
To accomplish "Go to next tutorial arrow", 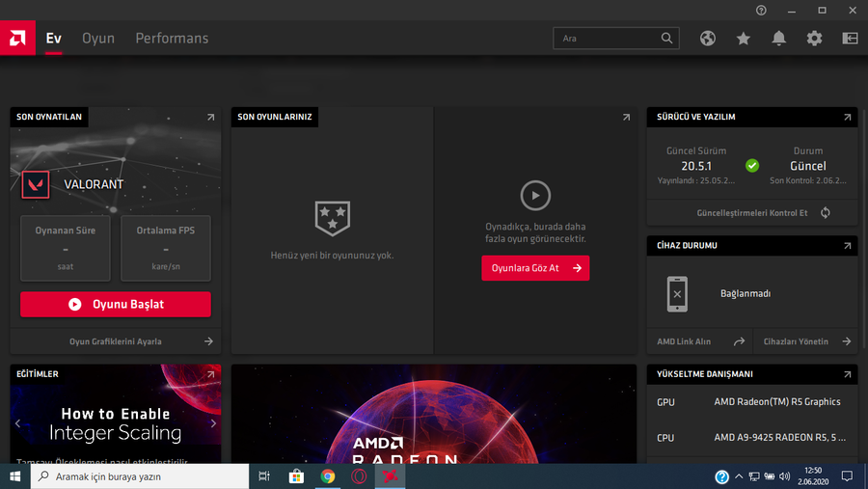I will [213, 423].
